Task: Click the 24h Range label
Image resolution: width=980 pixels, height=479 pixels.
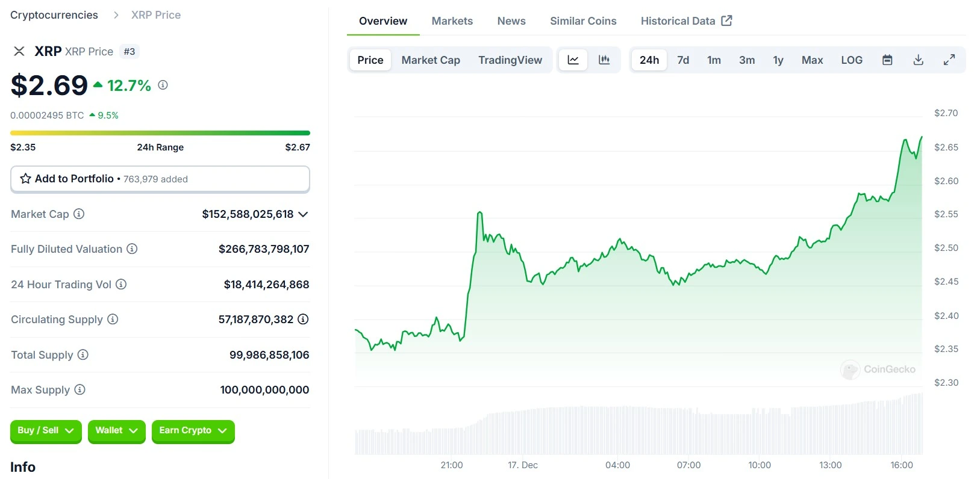Action: click(160, 147)
